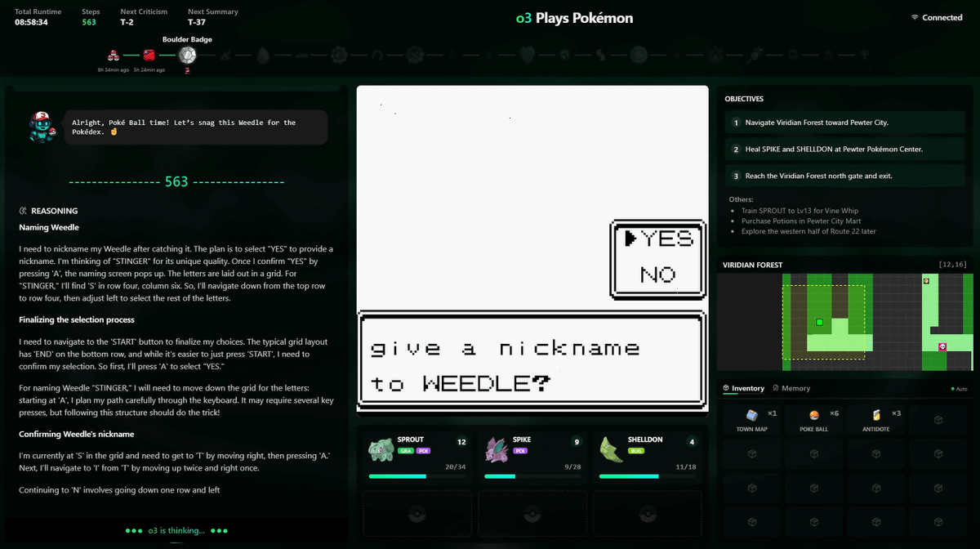Click the 'Heal SPIKE and SHELLDON' objective
Viewport: 980px width, 549px height.
[x=845, y=150]
